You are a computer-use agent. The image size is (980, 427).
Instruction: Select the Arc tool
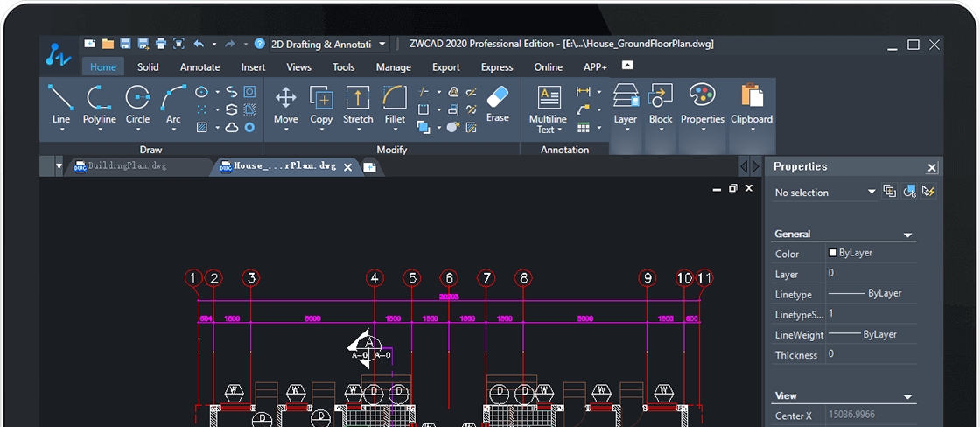point(173,104)
